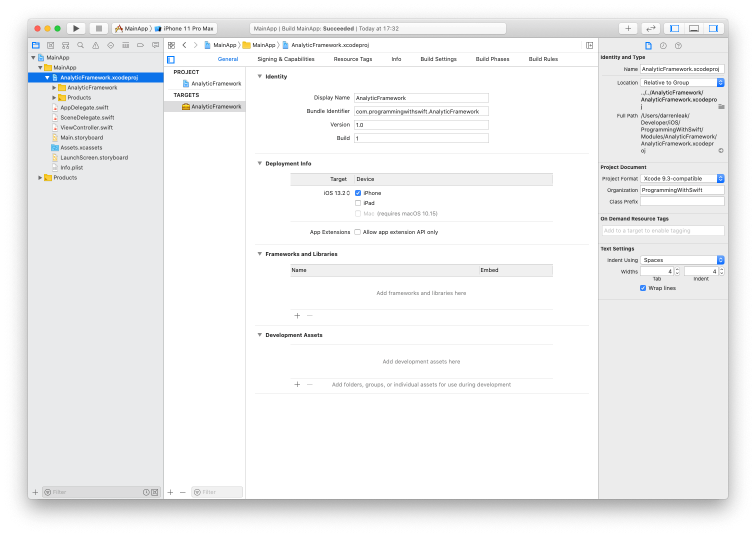The width and height of the screenshot is (756, 536).
Task: Show the Symbol navigator
Action: (65, 45)
